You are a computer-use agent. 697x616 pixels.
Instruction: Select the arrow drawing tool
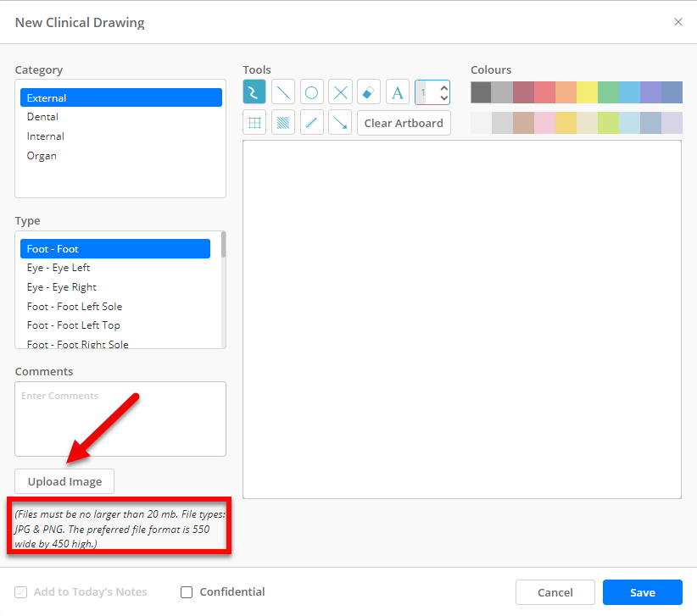[x=341, y=123]
